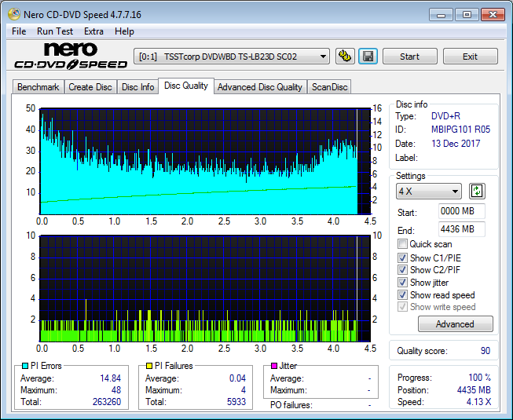Click PI Failures total 5933

pos(236,402)
